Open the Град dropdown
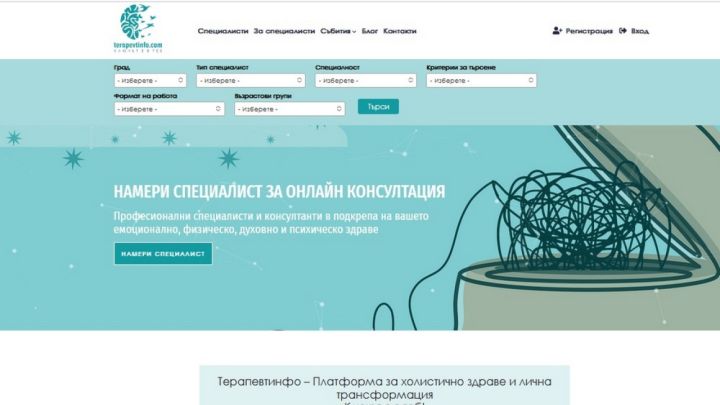This screenshot has height=405, width=720. (x=150, y=80)
